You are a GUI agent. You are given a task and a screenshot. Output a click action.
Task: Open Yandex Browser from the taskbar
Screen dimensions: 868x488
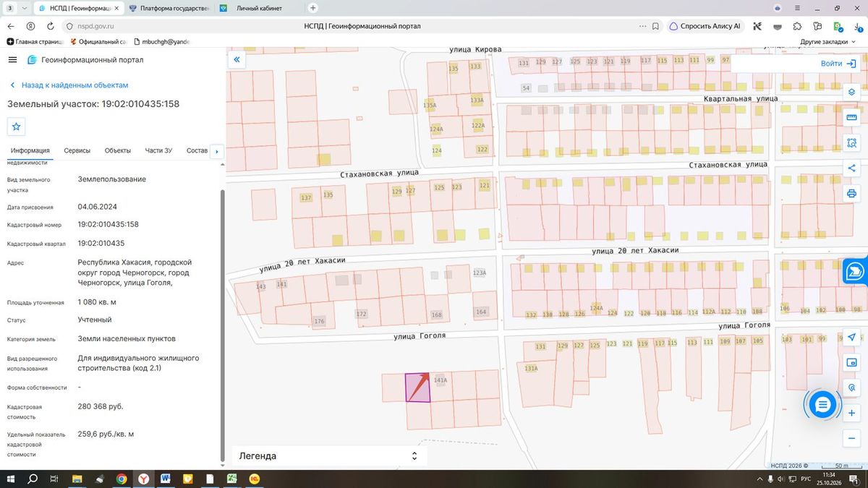pyautogui.click(x=144, y=479)
